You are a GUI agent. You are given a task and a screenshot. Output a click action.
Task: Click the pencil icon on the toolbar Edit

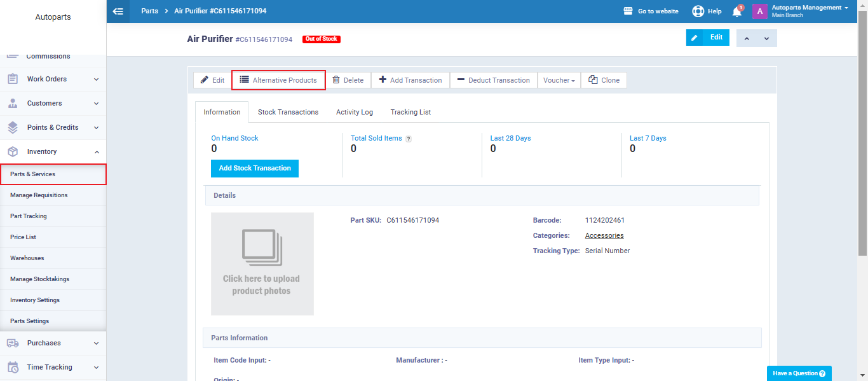pyautogui.click(x=205, y=80)
